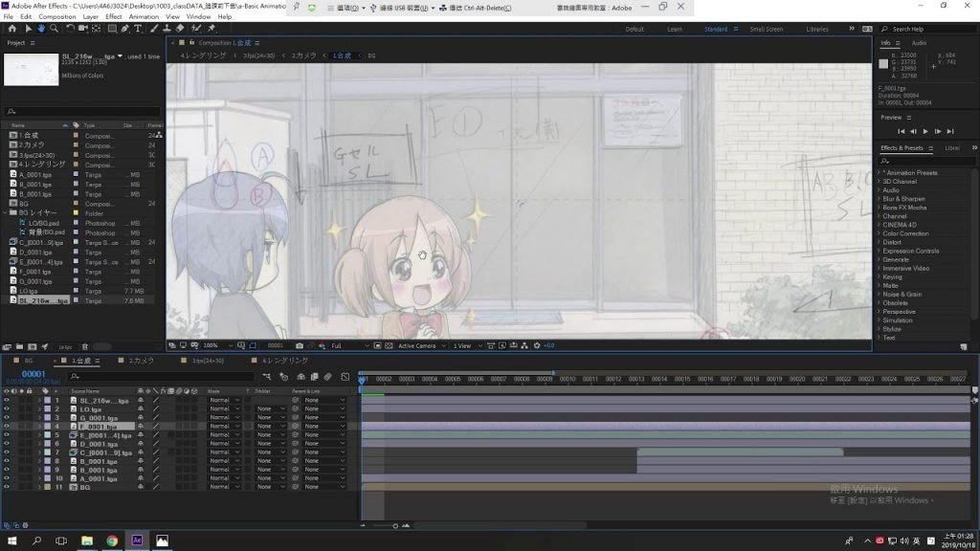Click the motion blur icon in timeline

tap(327, 377)
